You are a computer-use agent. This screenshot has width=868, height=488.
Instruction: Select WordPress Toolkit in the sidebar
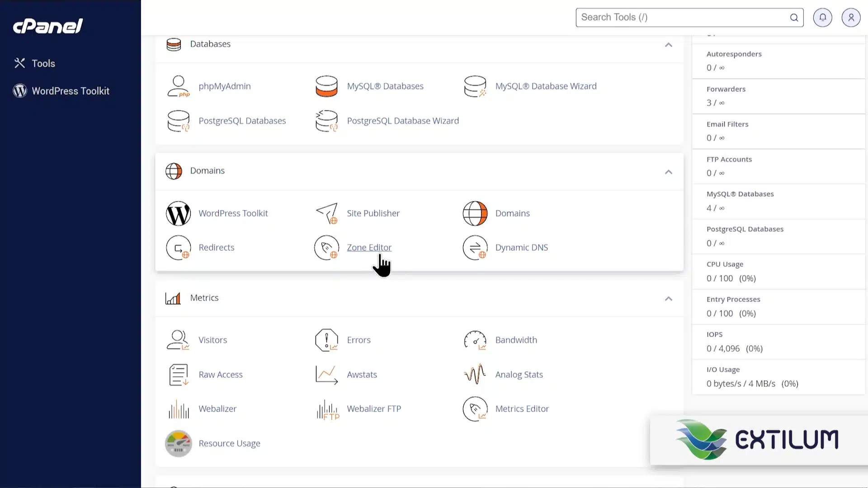click(x=61, y=91)
